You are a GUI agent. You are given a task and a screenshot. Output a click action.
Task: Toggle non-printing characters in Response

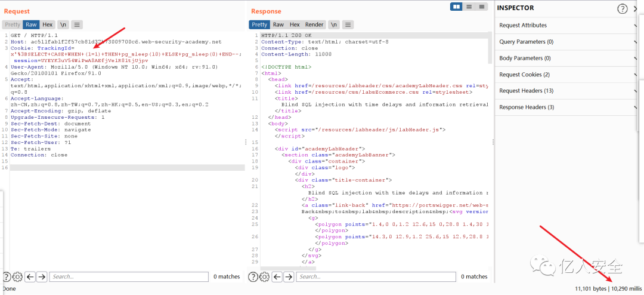[x=334, y=24]
